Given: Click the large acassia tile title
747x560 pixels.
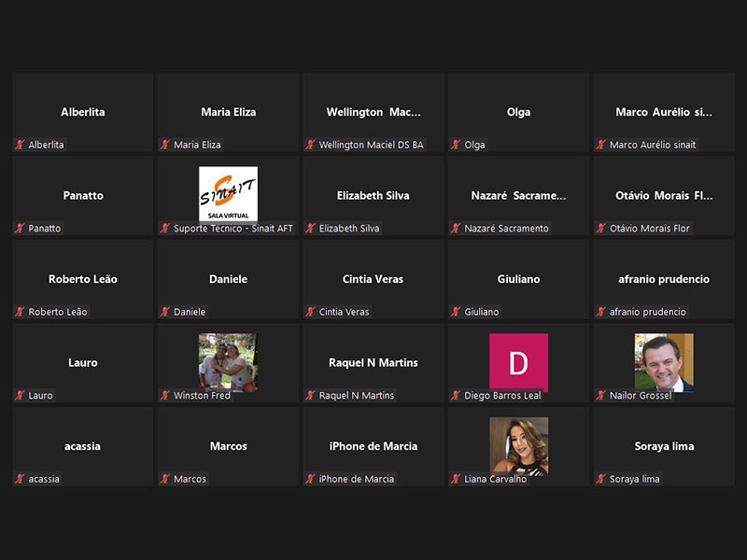Looking at the screenshot, I should point(82,447).
